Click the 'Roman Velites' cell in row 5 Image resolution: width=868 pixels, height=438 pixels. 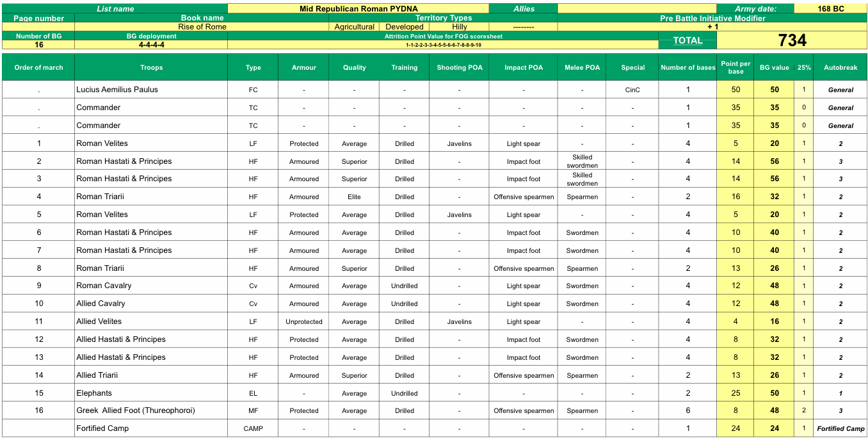(x=151, y=215)
